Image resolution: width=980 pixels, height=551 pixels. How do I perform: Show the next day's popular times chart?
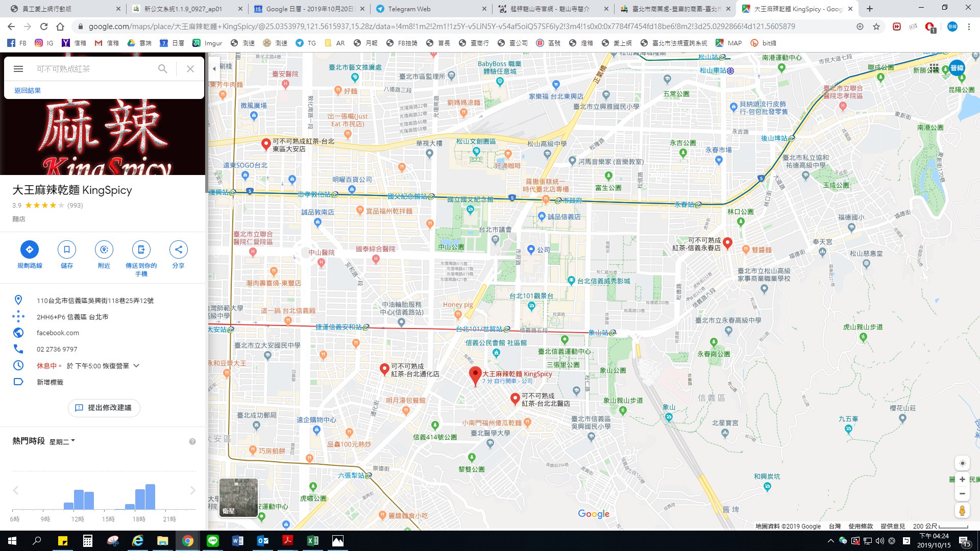(x=192, y=490)
